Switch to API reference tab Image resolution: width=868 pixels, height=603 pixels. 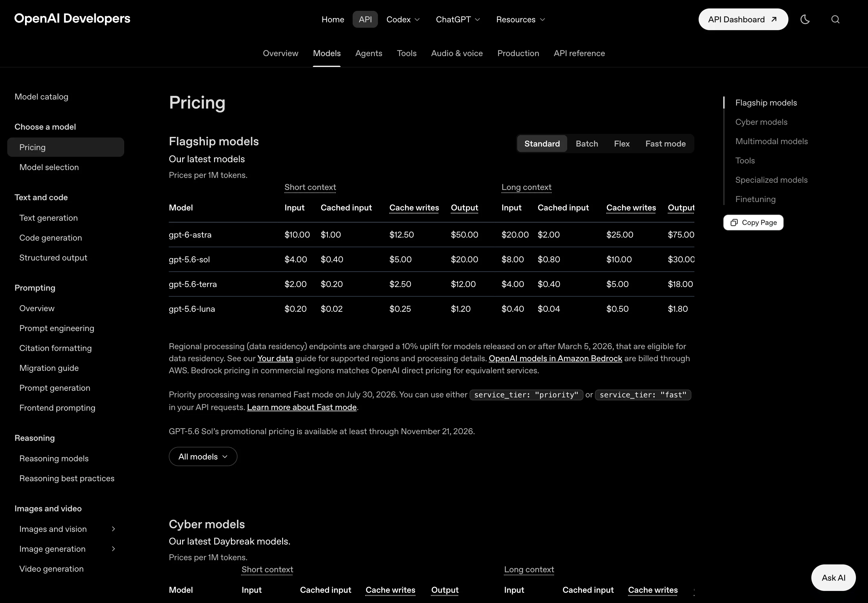(579, 53)
